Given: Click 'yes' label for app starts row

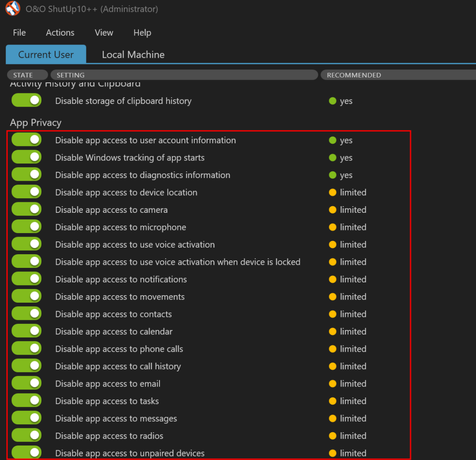Looking at the screenshot, I should coord(346,158).
